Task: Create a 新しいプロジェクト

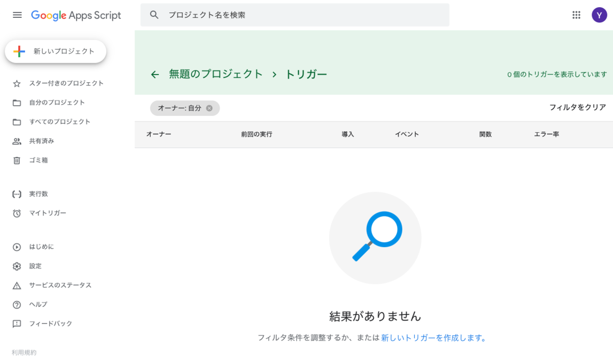Action: click(x=55, y=51)
